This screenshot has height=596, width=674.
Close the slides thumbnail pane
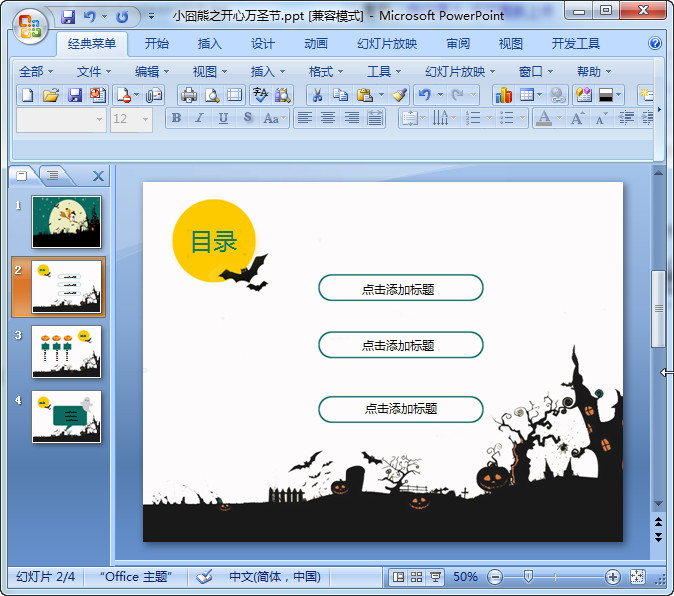[98, 176]
